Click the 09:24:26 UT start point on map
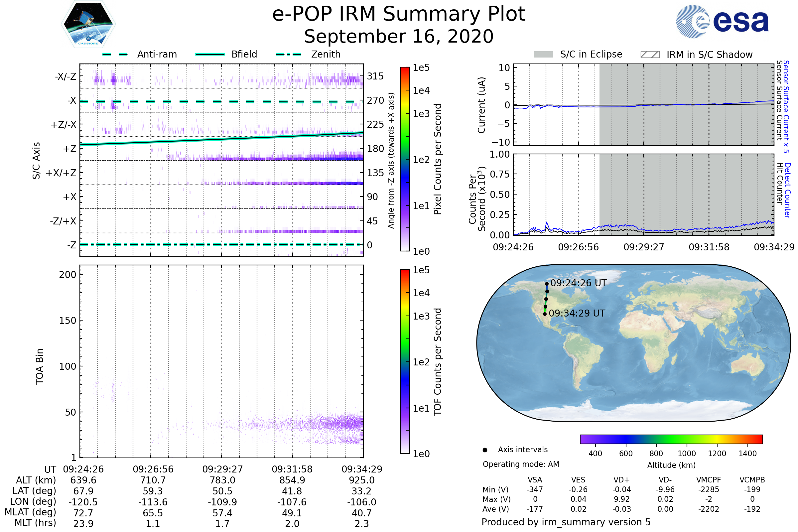The height and width of the screenshot is (532, 798). pos(547,284)
